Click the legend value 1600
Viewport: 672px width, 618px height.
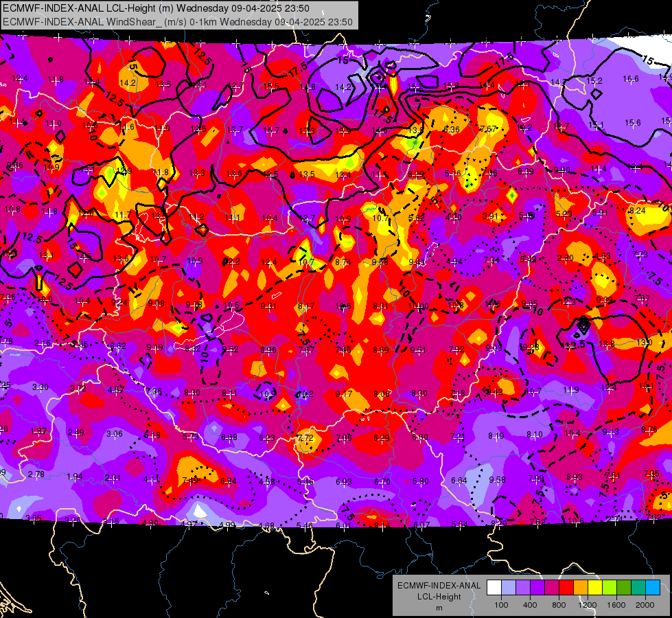click(616, 605)
